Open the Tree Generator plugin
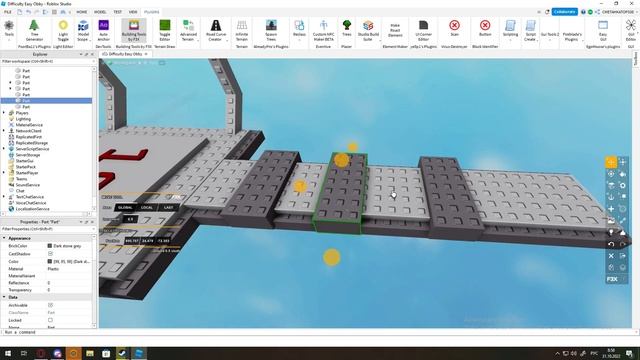Image resolution: width=640 pixels, height=360 pixels. [x=34, y=31]
